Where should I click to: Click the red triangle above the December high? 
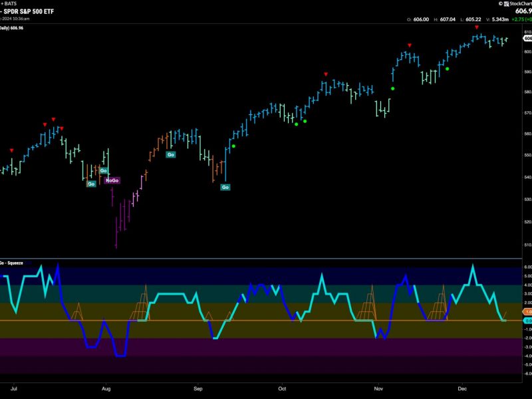[x=477, y=27]
